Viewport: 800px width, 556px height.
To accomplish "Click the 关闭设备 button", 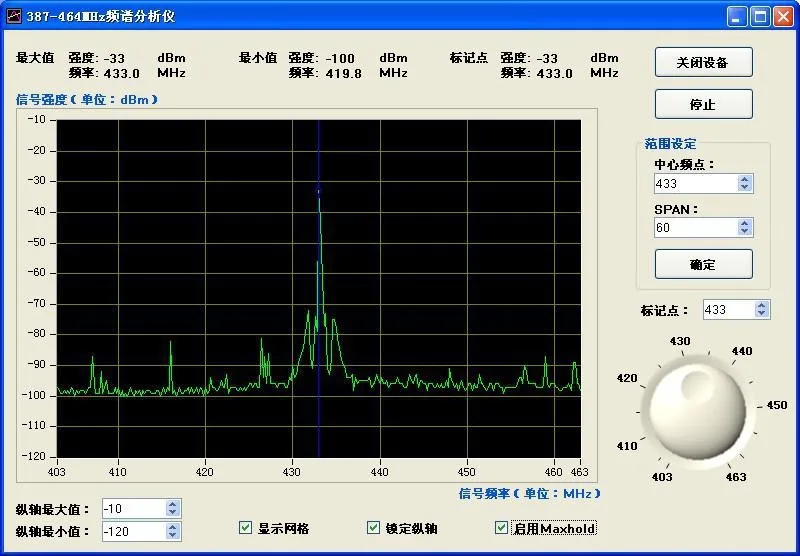I will pos(704,63).
